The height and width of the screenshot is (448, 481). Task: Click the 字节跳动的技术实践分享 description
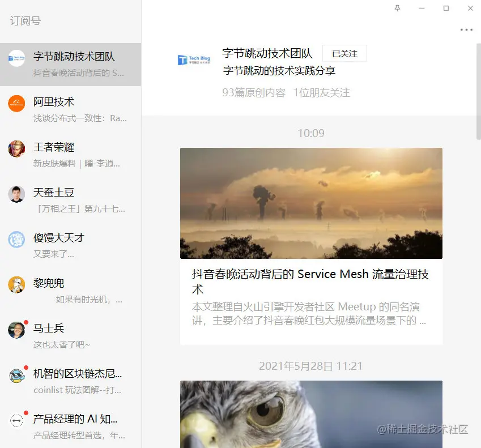[x=279, y=71]
